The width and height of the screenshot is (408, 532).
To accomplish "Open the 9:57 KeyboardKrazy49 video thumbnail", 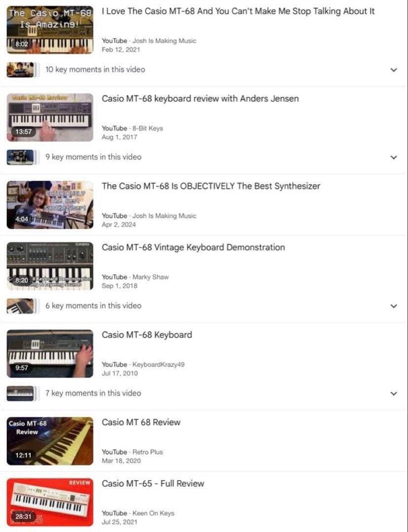I will pos(50,354).
